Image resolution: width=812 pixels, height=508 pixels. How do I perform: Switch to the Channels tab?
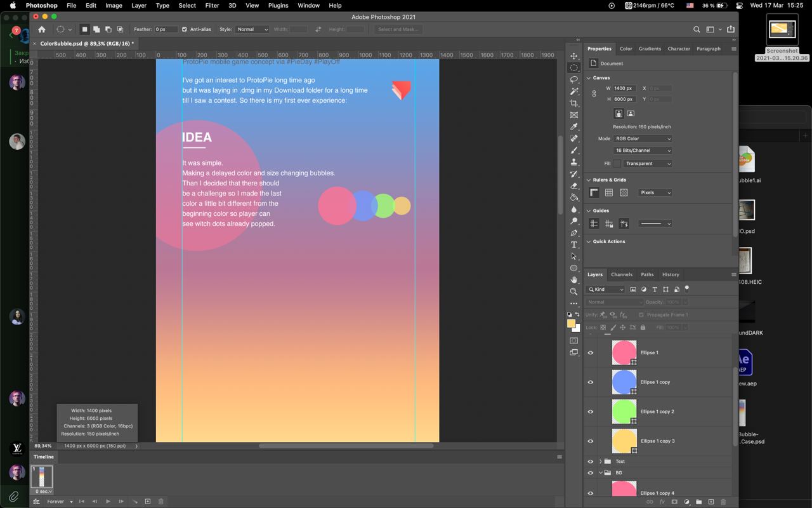[x=621, y=274]
